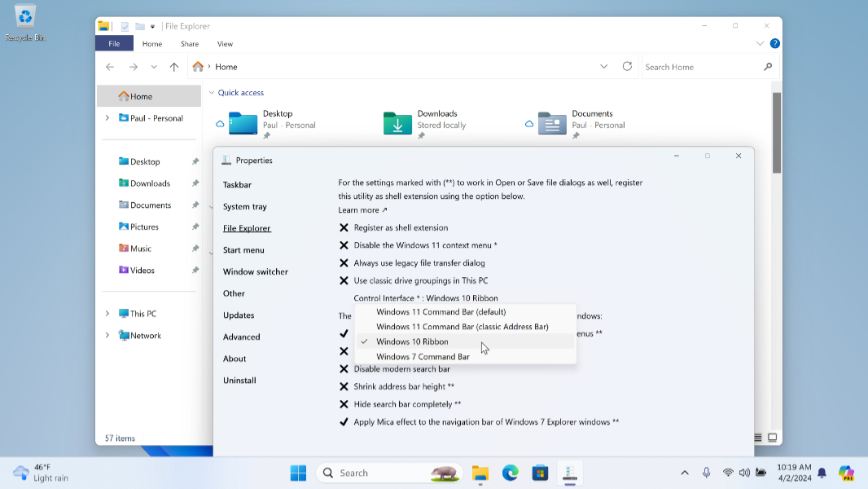Screen dimensions: 868x489
Task: Click inside the Search Home field
Action: point(700,66)
